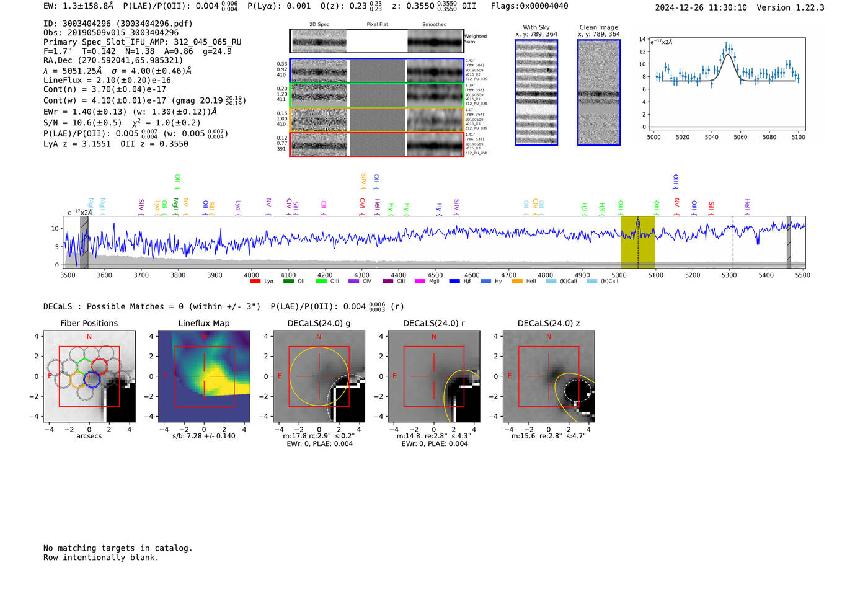The image size is (868, 591).
Task: Click the 2024-12-26 11:30:10 timestamp
Action: click(x=701, y=7)
